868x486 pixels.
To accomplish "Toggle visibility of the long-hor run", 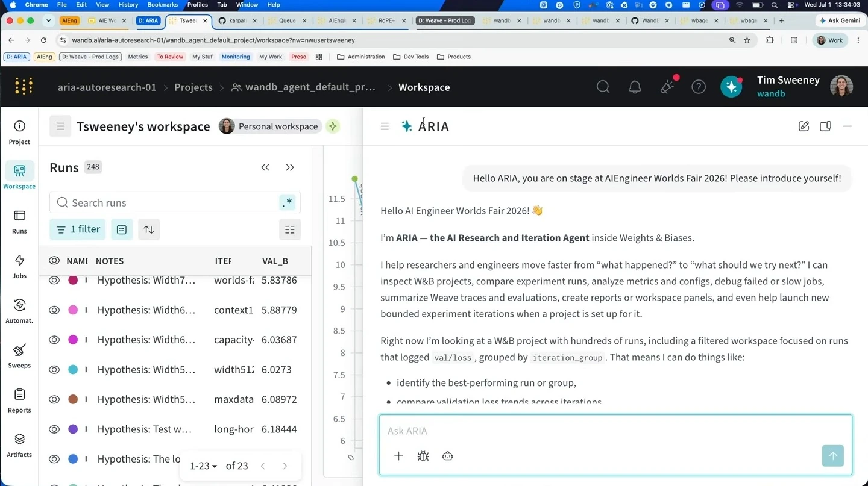I will (54, 429).
